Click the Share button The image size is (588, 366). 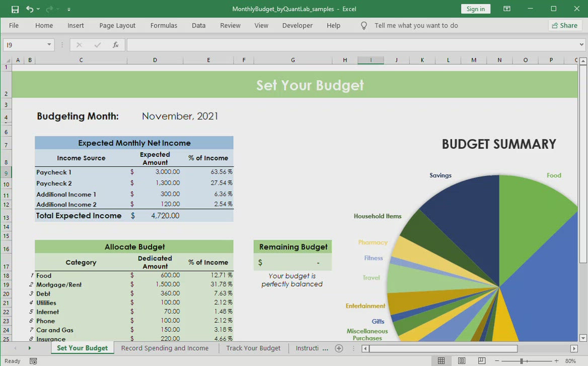565,26
